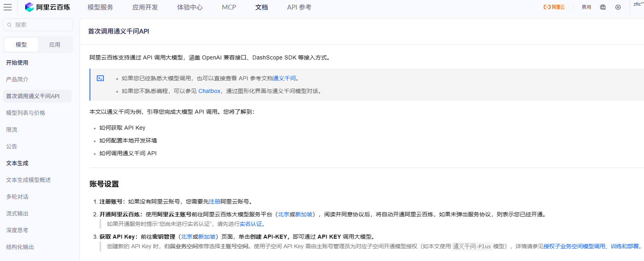This screenshot has height=261, width=644.
Task: Go to 体验中心
Action: (x=190, y=7)
